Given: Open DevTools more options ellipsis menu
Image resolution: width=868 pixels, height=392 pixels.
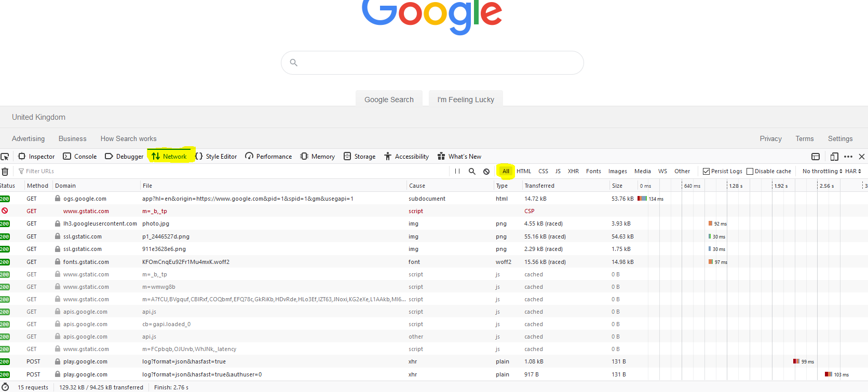Looking at the screenshot, I should coord(848,157).
